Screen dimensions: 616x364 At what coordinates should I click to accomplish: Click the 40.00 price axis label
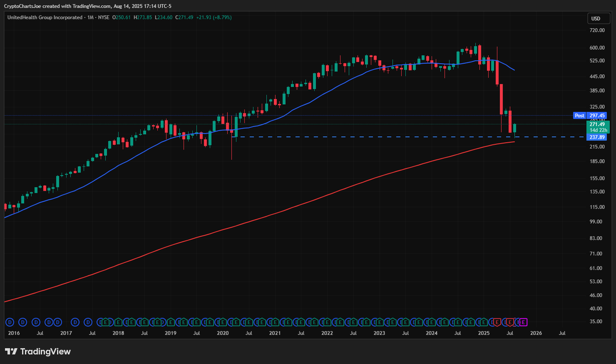click(596, 309)
